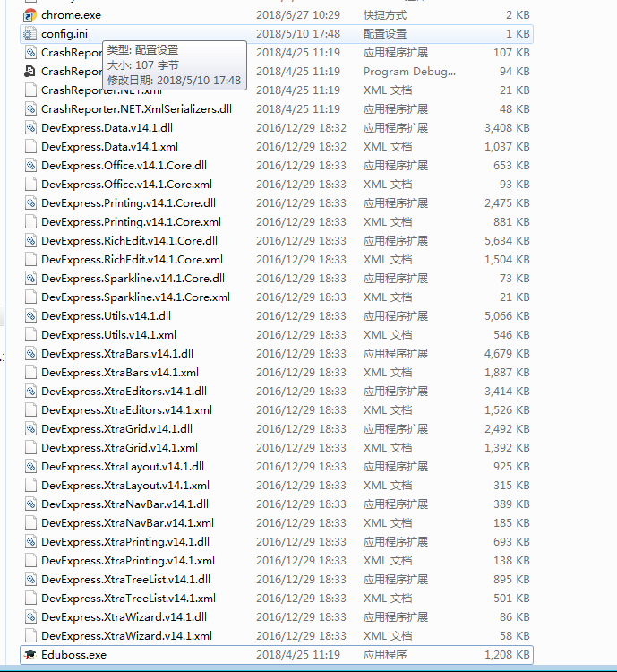Click the CrashReporter.NET.XmlSerializers.dll file icon
This screenshot has width=617, height=672.
pyautogui.click(x=30, y=109)
